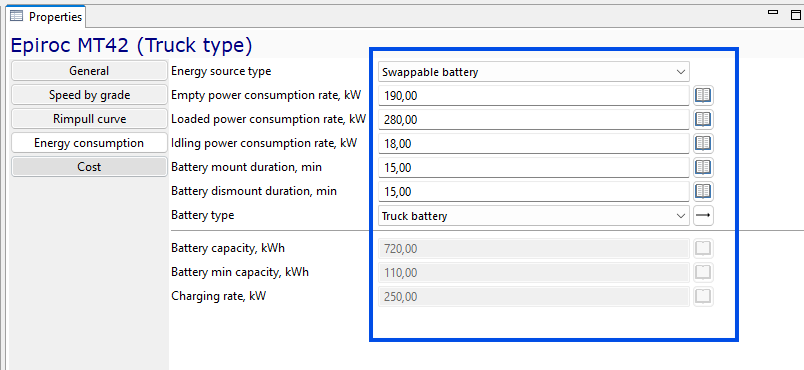This screenshot has width=804, height=370.
Task: Open book icon beside Loaded power consumption rate
Action: (x=704, y=119)
